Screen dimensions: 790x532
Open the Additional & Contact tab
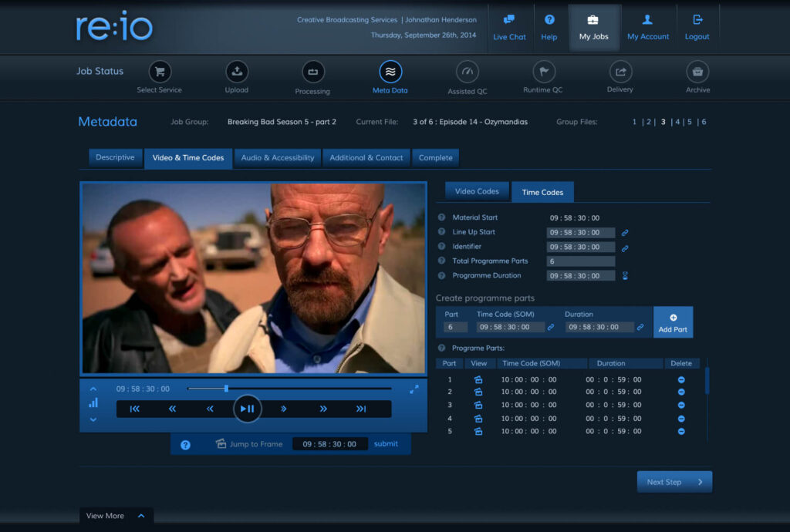(x=366, y=157)
